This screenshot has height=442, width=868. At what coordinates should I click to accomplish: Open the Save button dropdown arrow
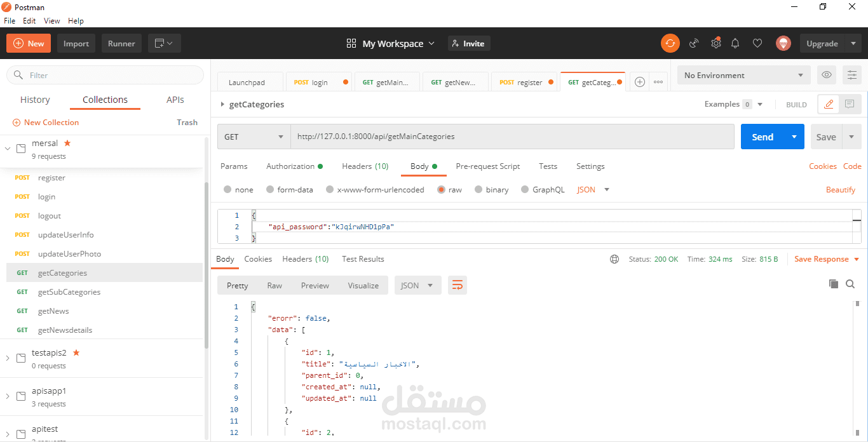coord(851,137)
